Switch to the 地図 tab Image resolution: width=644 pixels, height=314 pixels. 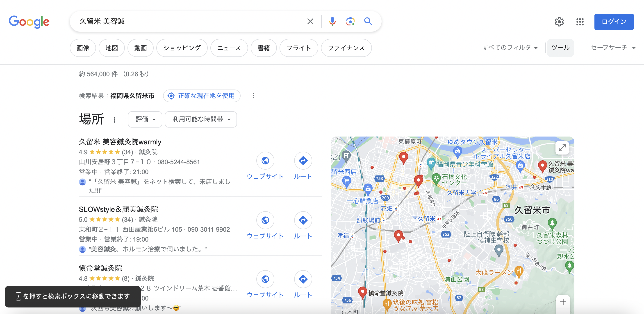tap(112, 48)
